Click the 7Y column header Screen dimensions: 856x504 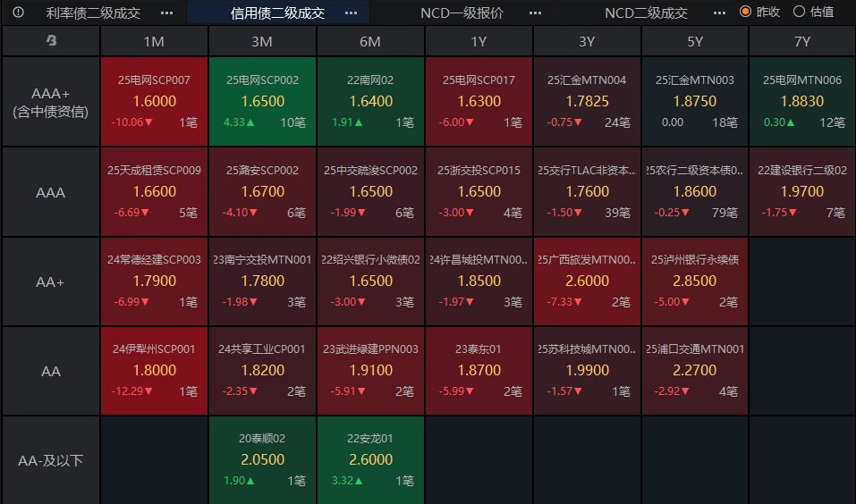point(802,41)
